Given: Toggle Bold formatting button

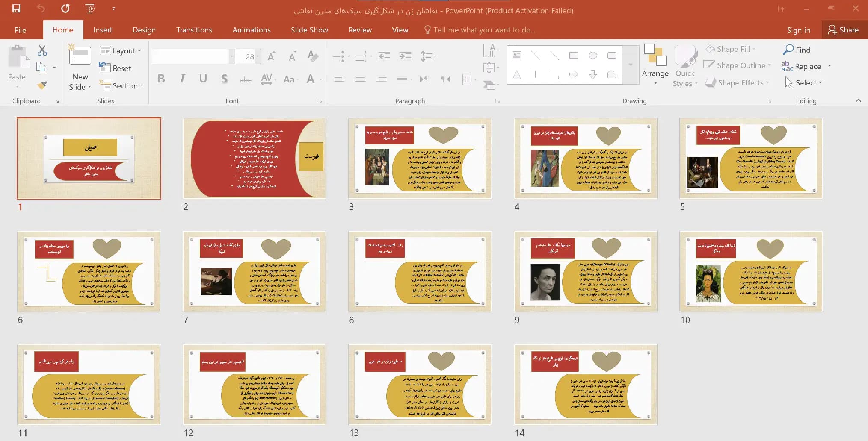Looking at the screenshot, I should (x=161, y=79).
